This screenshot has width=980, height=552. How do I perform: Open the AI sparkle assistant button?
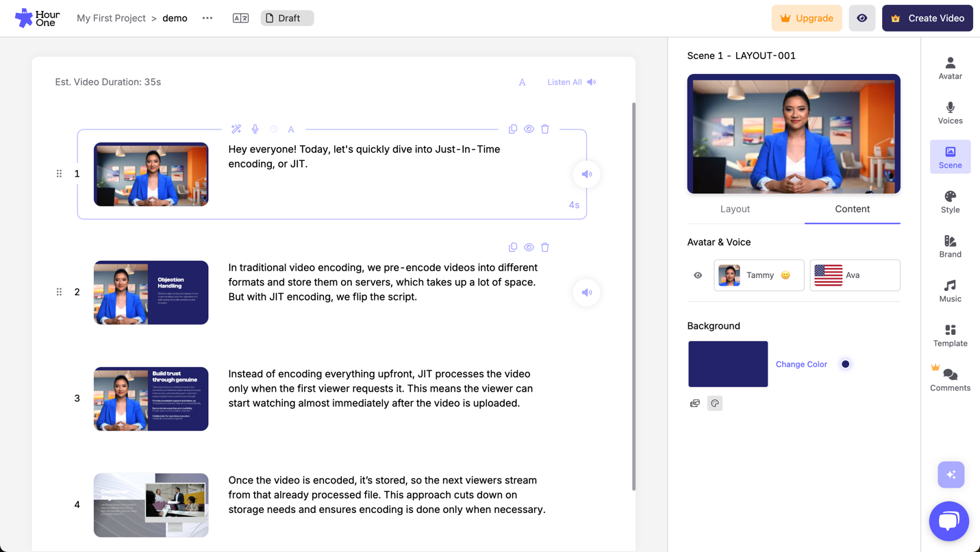tap(951, 475)
